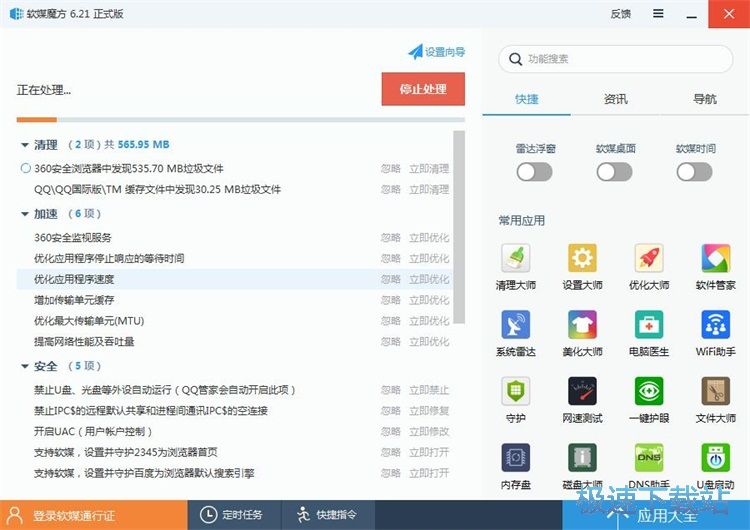This screenshot has width=750, height=530.
Task: Open 设置向导 link
Action: click(x=436, y=52)
